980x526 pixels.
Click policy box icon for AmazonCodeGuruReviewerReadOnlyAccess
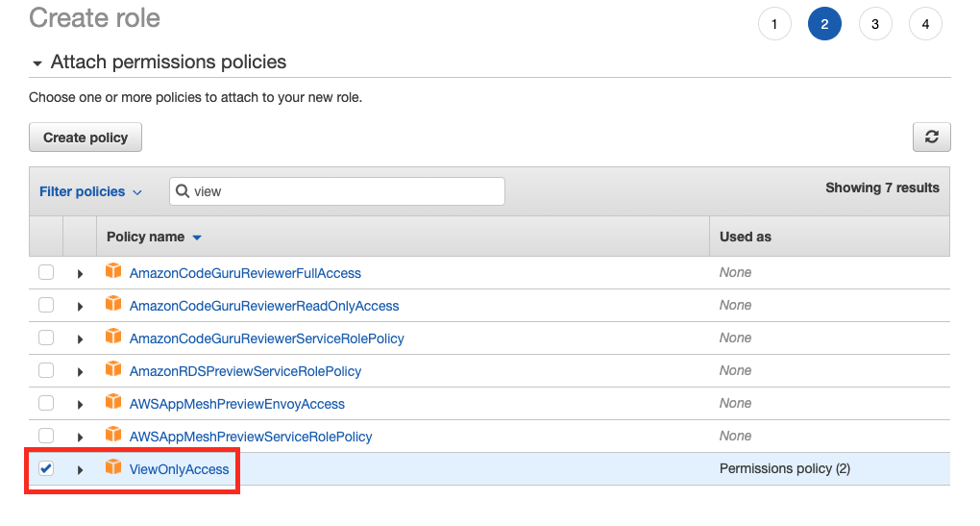[x=113, y=303]
